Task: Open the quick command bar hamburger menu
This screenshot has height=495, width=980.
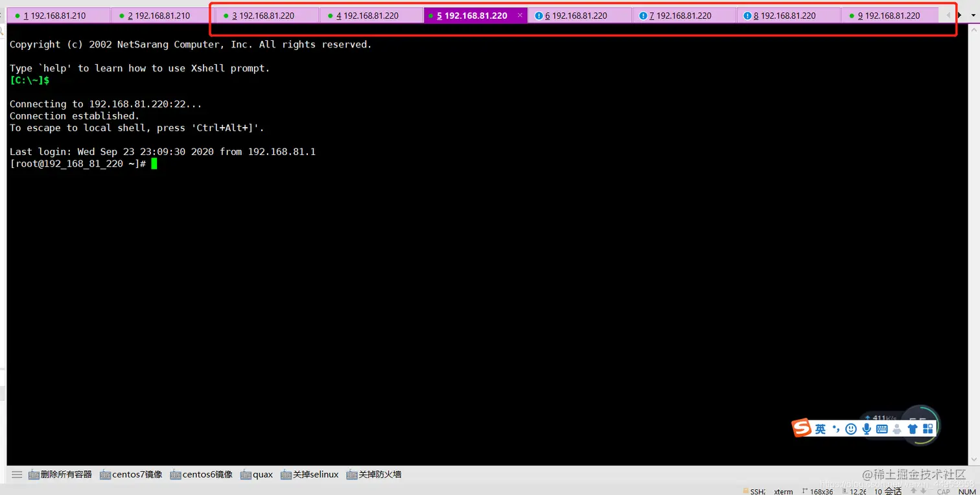Action: [x=17, y=474]
